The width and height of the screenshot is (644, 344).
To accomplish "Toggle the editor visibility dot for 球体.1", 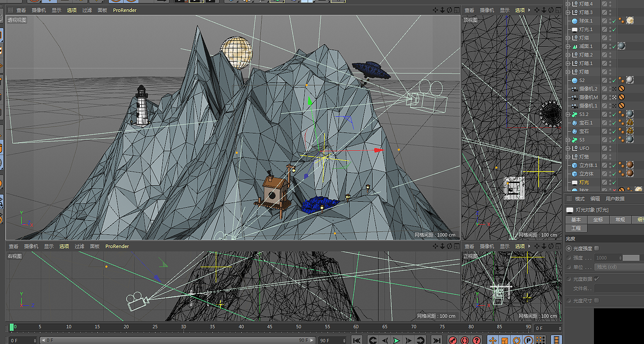I will tap(610, 19).
